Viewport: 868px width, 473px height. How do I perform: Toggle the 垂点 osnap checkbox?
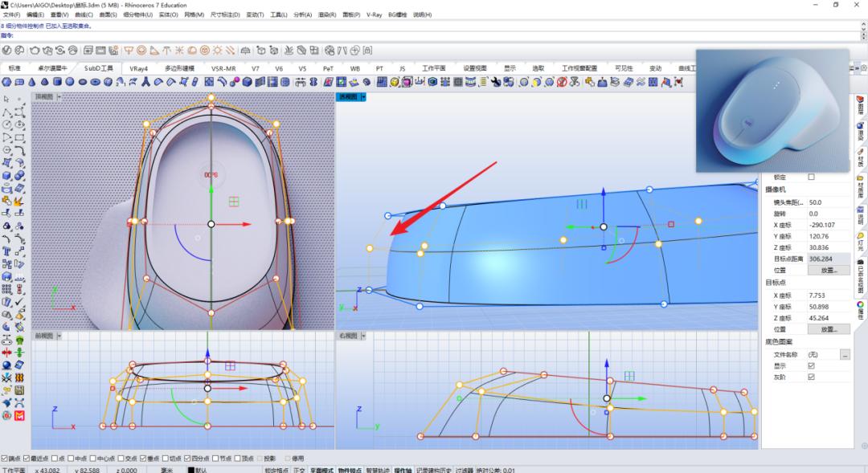tap(143, 458)
